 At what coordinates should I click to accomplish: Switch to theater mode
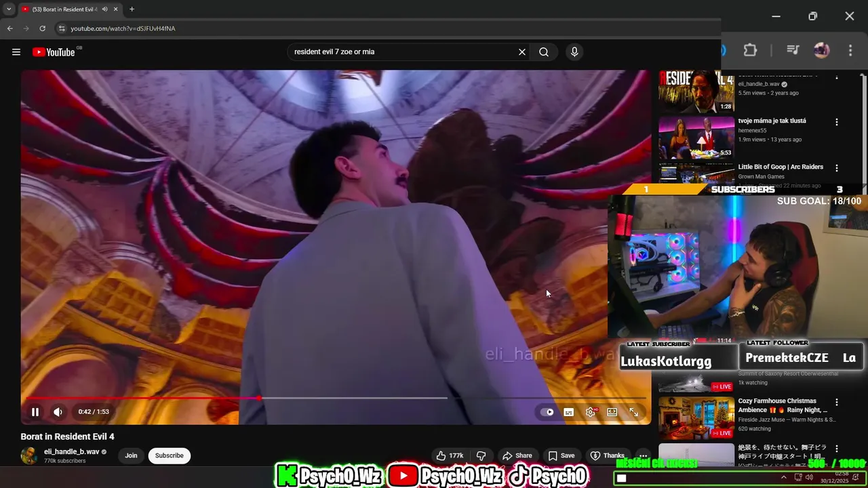click(x=612, y=412)
